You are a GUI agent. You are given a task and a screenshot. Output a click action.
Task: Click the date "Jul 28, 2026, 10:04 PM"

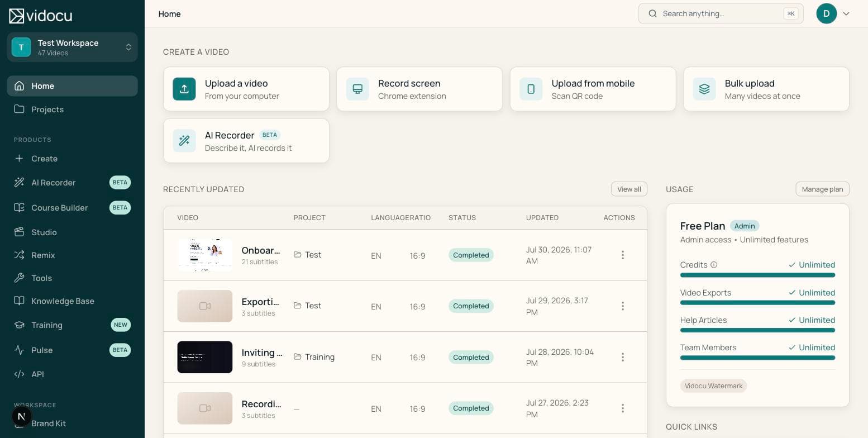[560, 358]
